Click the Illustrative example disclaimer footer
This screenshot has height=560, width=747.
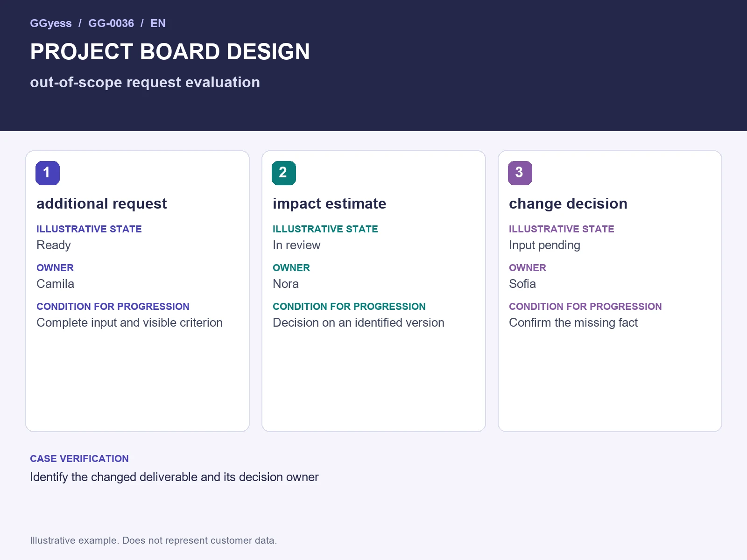click(154, 540)
